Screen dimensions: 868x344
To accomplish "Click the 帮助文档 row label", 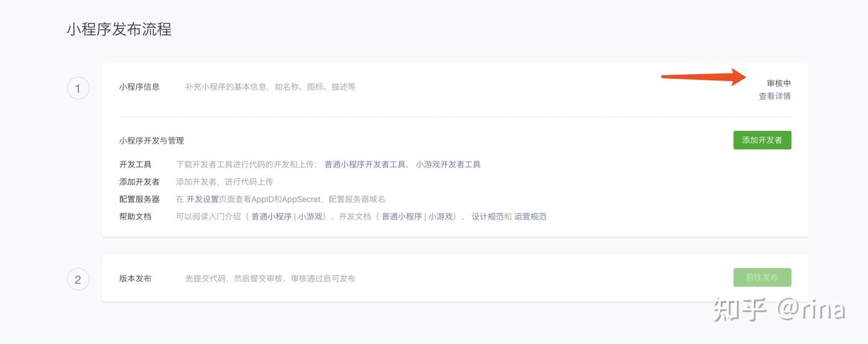I will (135, 217).
